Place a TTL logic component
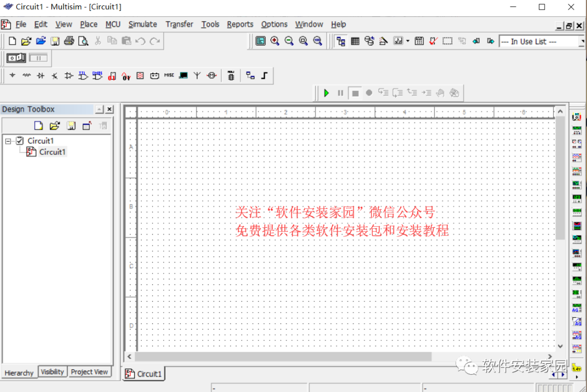Screen dimensions: 587x392 83,76
